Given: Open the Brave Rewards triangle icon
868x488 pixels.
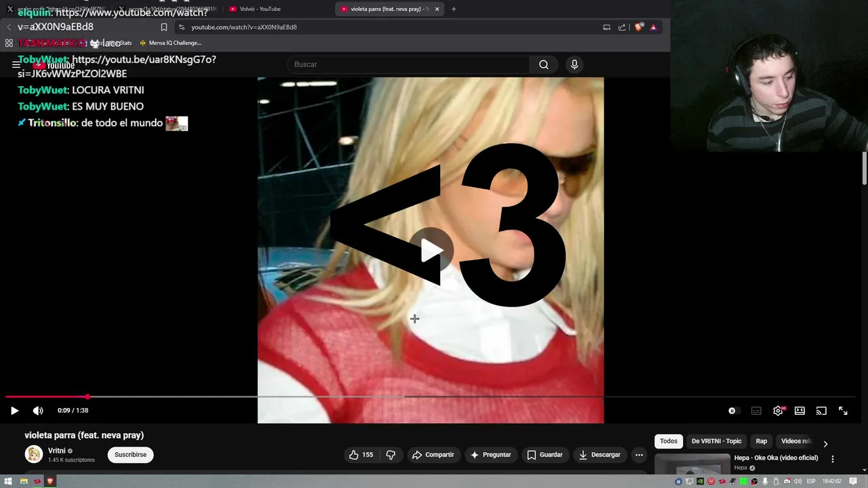Looking at the screenshot, I should pyautogui.click(x=653, y=27).
